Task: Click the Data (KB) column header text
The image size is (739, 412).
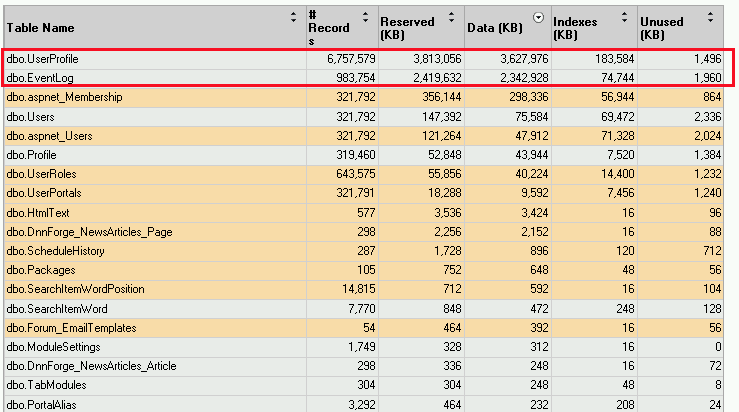Action: 495,28
